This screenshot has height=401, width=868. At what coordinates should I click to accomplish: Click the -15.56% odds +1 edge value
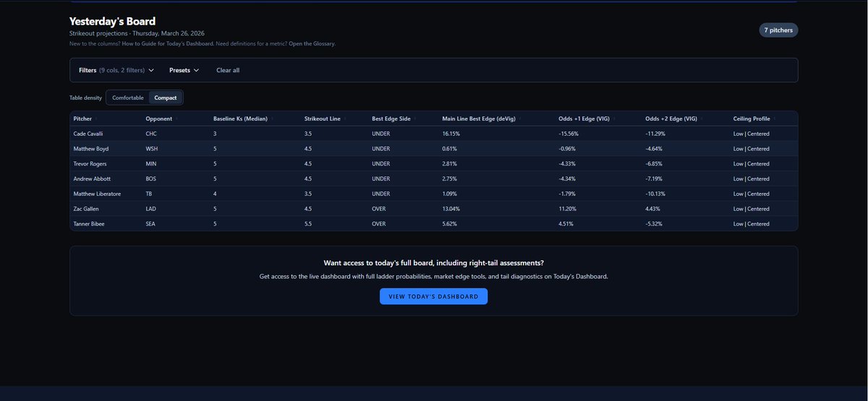click(569, 134)
